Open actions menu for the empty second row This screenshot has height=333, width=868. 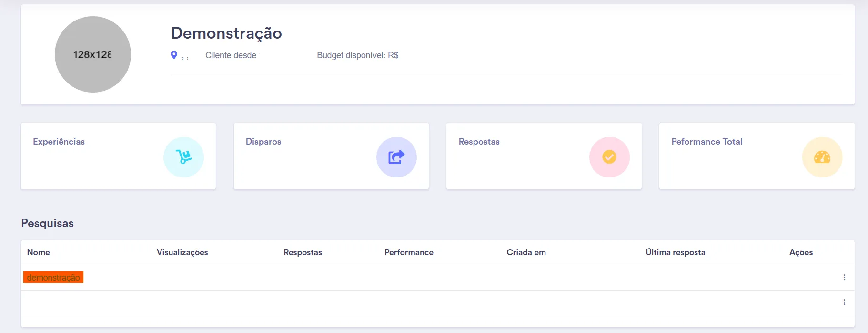tap(844, 302)
